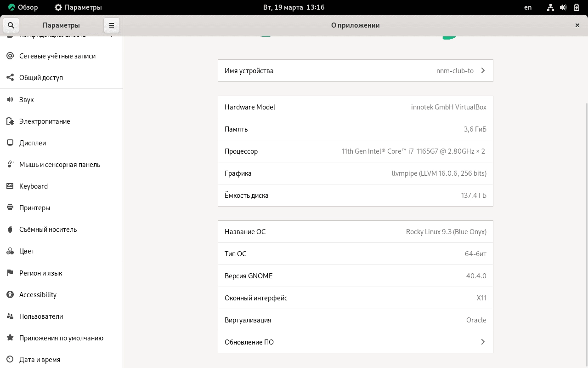Open the clock Вт, 19 марта 13:16
This screenshot has height=368, width=588.
(294, 7)
